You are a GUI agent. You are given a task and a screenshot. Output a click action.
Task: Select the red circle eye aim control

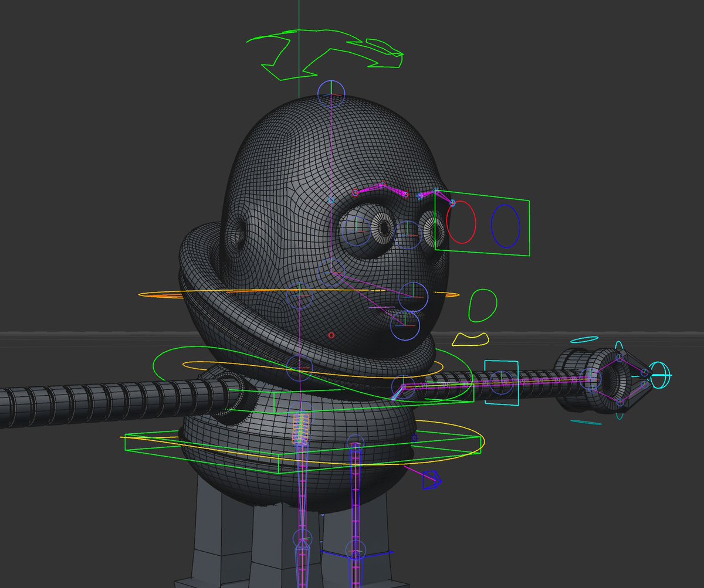pos(461,222)
